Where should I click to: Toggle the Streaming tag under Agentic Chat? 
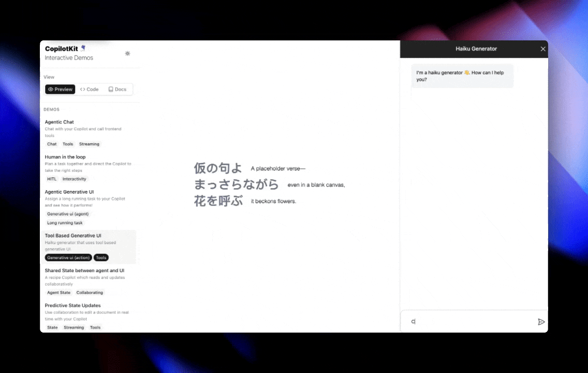[89, 144]
